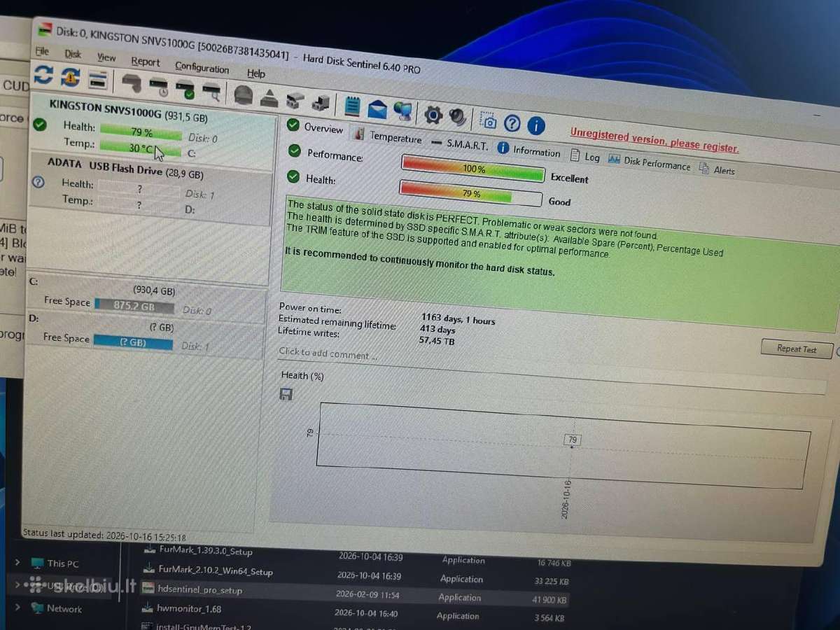840x630 pixels.
Task: Click the dome-shaped grey disk toolbar icon
Action: point(243,94)
